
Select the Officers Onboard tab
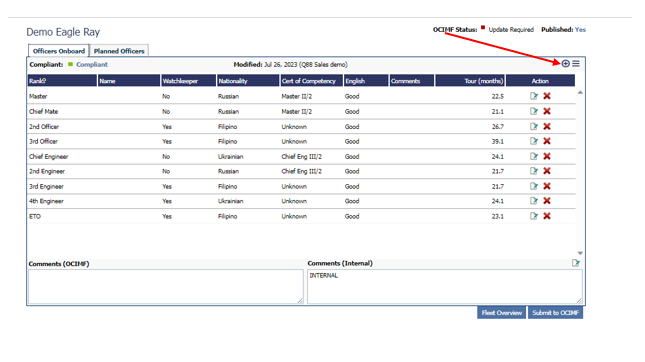(x=59, y=51)
